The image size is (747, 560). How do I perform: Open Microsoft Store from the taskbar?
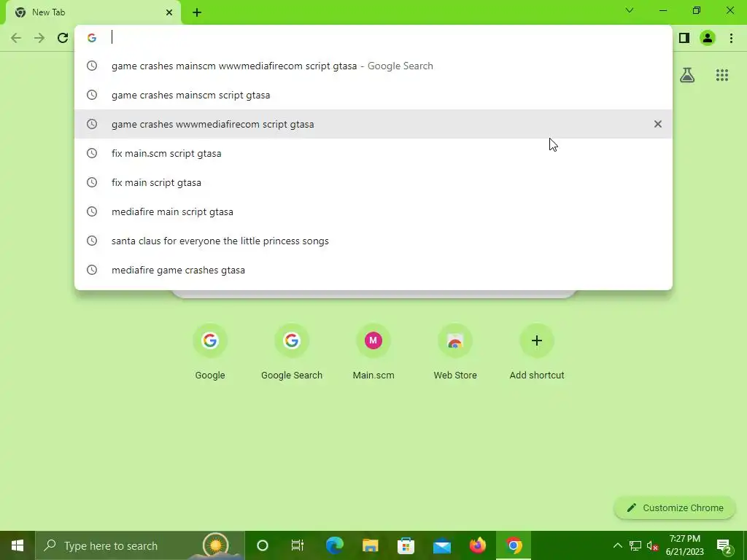pos(406,545)
